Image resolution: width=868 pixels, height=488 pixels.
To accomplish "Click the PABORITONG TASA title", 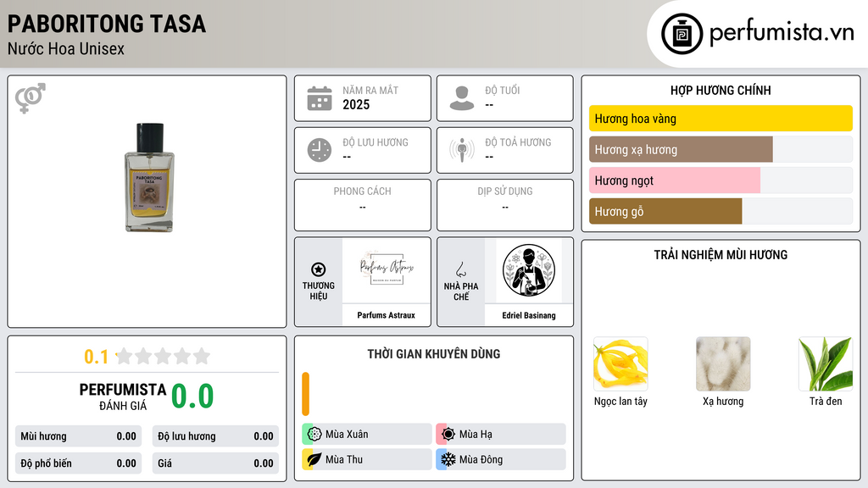I will [107, 24].
